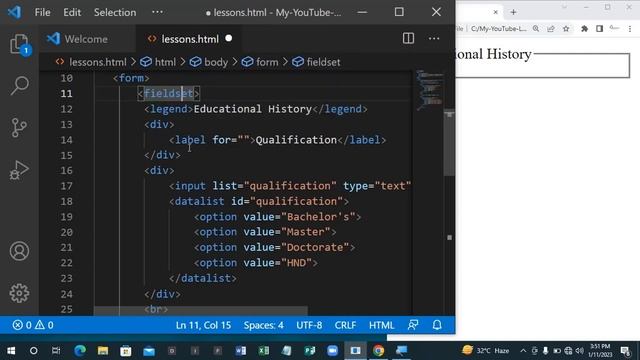Click form breadcrumb segment
640x360 pixels.
260,62
